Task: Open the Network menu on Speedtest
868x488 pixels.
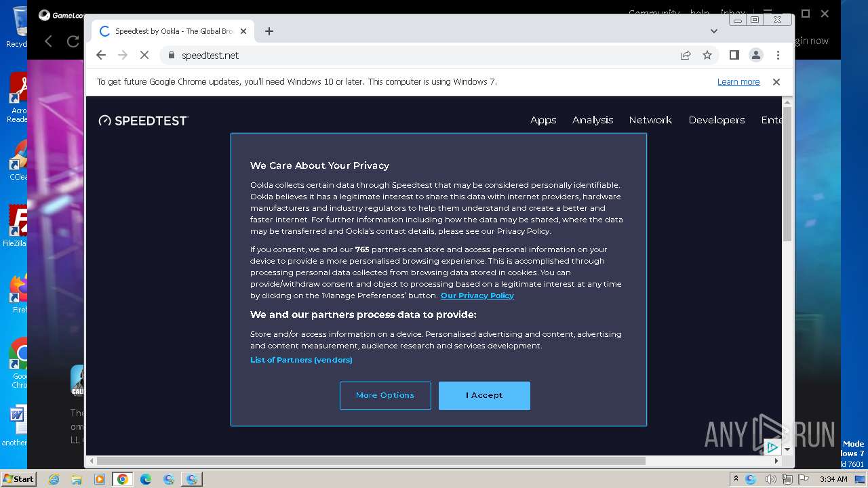Action: coord(650,120)
